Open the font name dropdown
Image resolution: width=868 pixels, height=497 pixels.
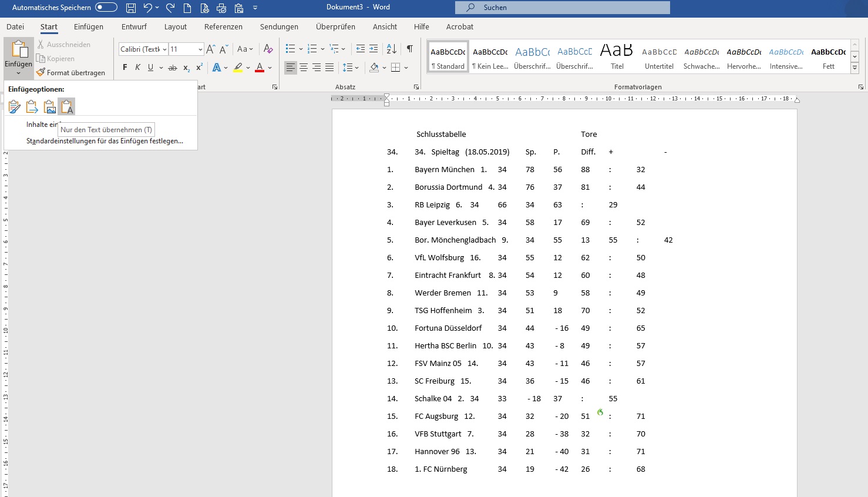(x=165, y=49)
